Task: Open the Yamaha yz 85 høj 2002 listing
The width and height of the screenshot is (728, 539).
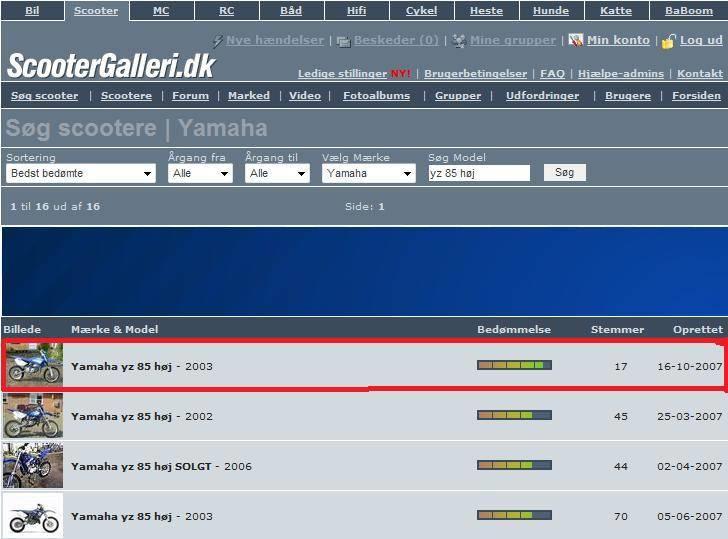Action: pos(120,416)
